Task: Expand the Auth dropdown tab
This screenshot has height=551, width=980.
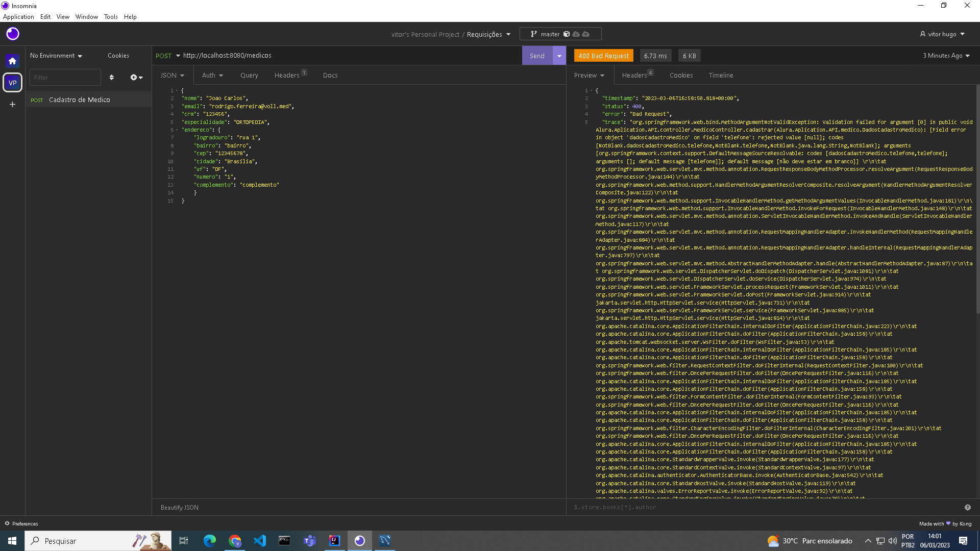Action: [212, 75]
